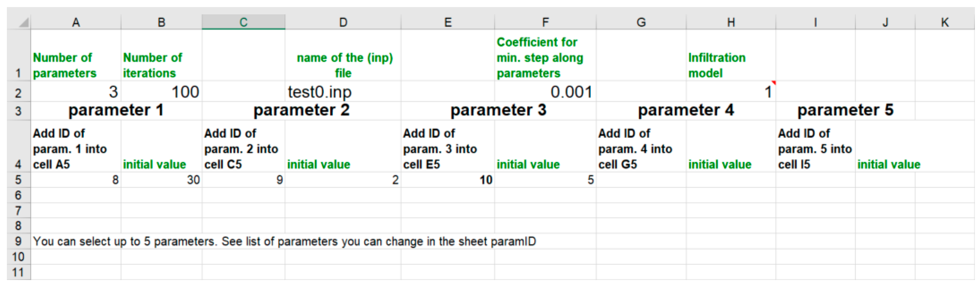Select cell A5 containing parameter ID 8
This screenshot has width=980, height=286.
point(76,180)
